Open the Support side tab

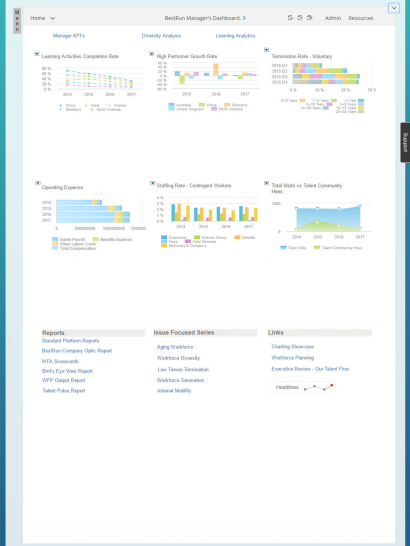pos(405,142)
